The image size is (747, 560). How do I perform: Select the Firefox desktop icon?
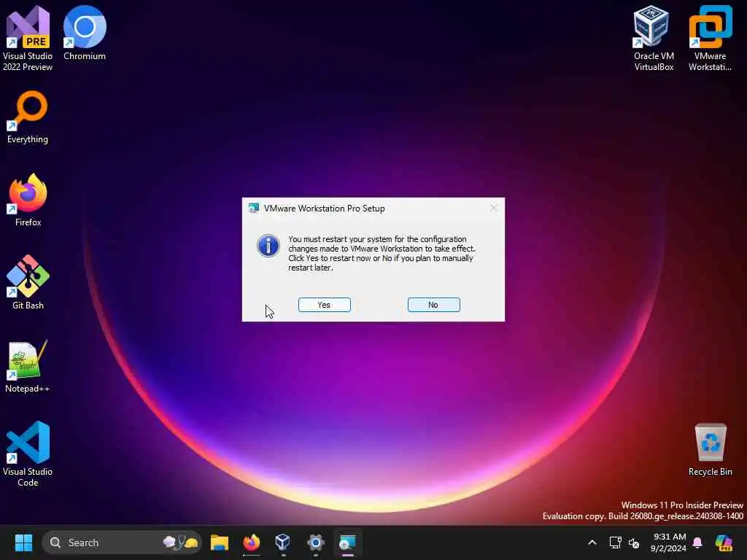coord(28,200)
